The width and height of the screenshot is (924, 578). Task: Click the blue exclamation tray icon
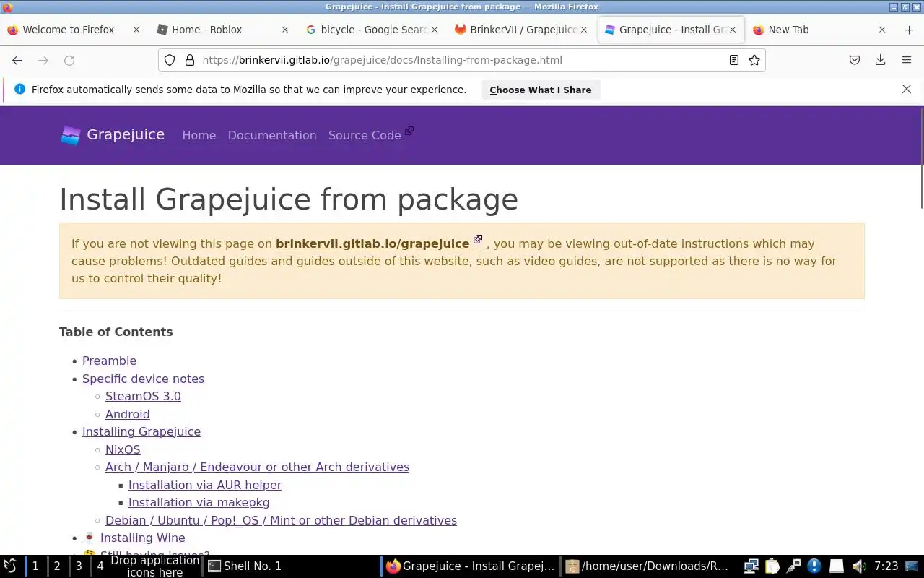click(x=814, y=566)
